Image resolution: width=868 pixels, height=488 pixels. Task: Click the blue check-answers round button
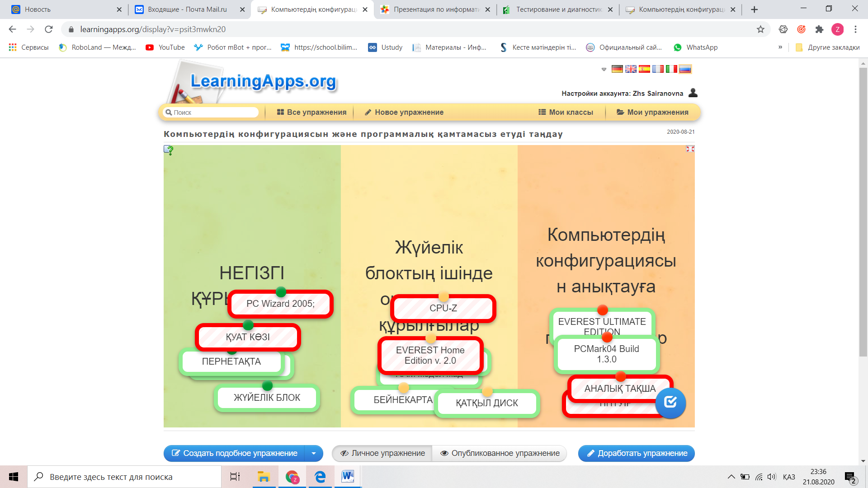pyautogui.click(x=670, y=403)
